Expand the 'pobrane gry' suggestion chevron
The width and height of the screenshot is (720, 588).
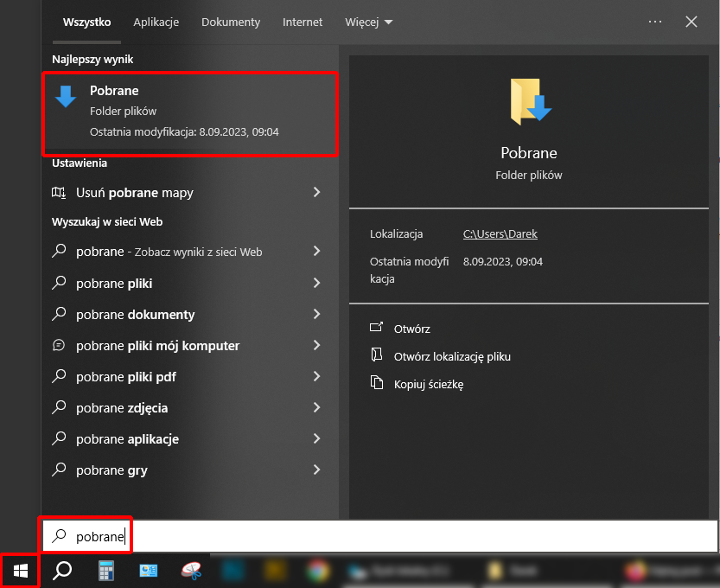(x=316, y=470)
